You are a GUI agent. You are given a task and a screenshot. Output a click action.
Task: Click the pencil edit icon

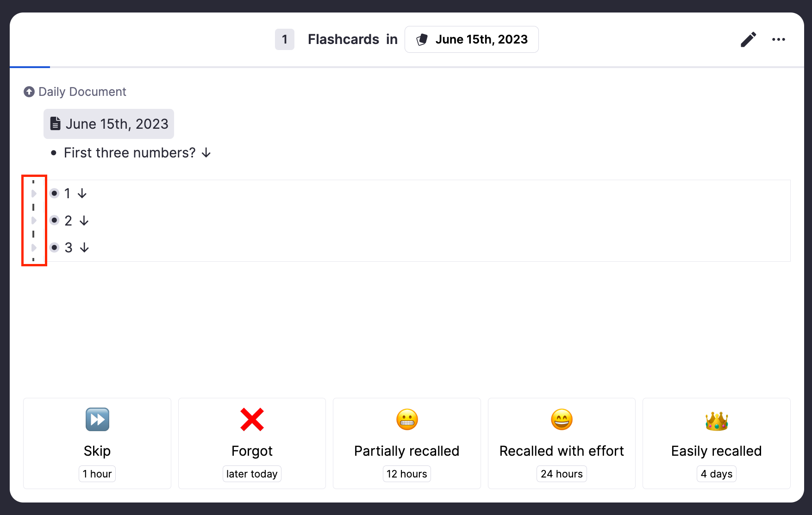tap(748, 39)
